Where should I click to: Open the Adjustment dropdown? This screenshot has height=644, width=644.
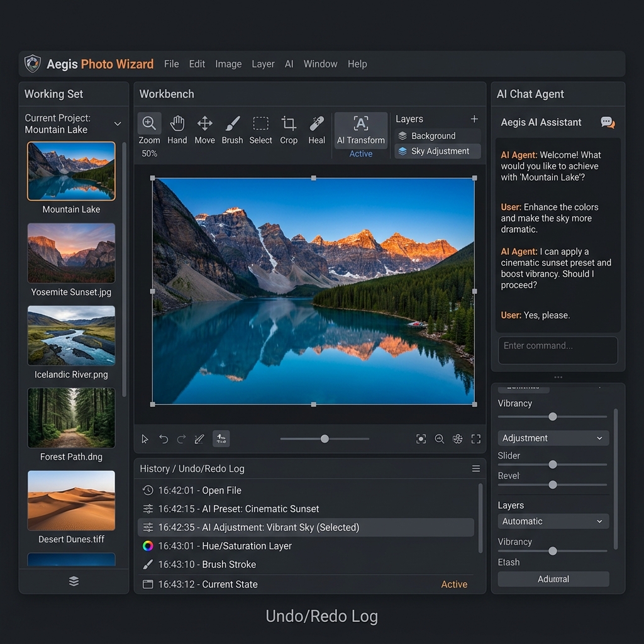pos(553,438)
